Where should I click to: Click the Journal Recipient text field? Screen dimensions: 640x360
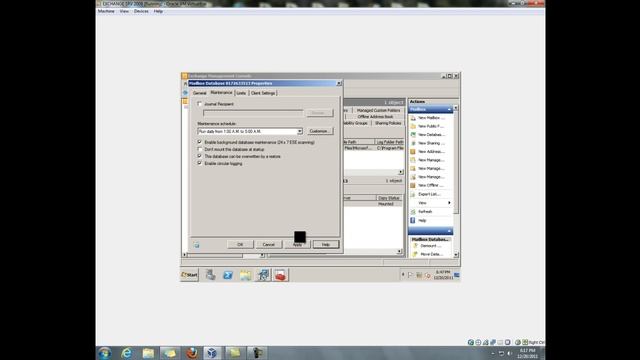pos(253,113)
